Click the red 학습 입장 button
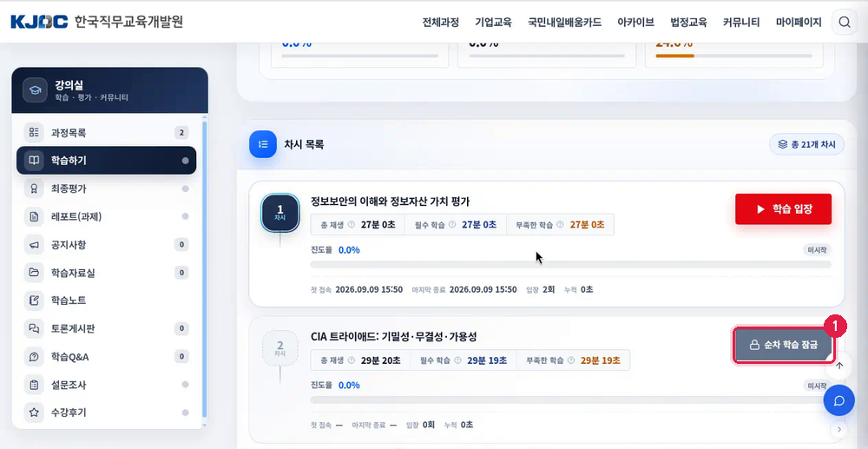868x449 pixels. tap(783, 209)
